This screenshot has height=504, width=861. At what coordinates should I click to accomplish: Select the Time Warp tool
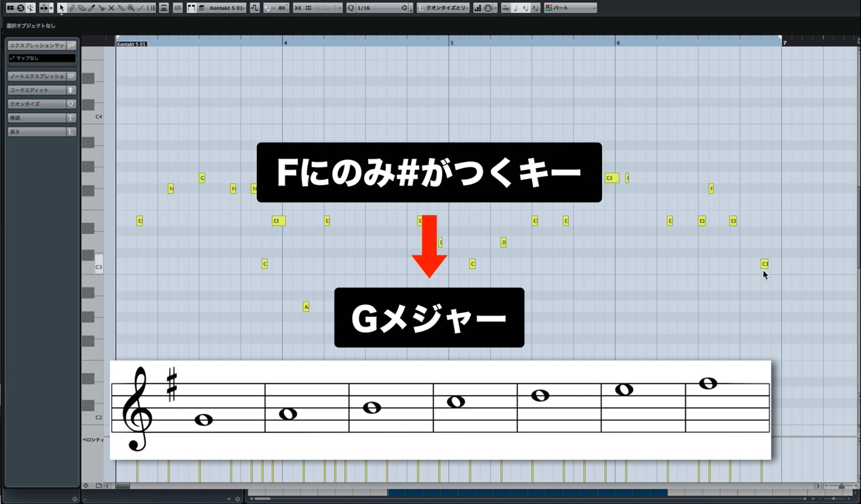[151, 8]
